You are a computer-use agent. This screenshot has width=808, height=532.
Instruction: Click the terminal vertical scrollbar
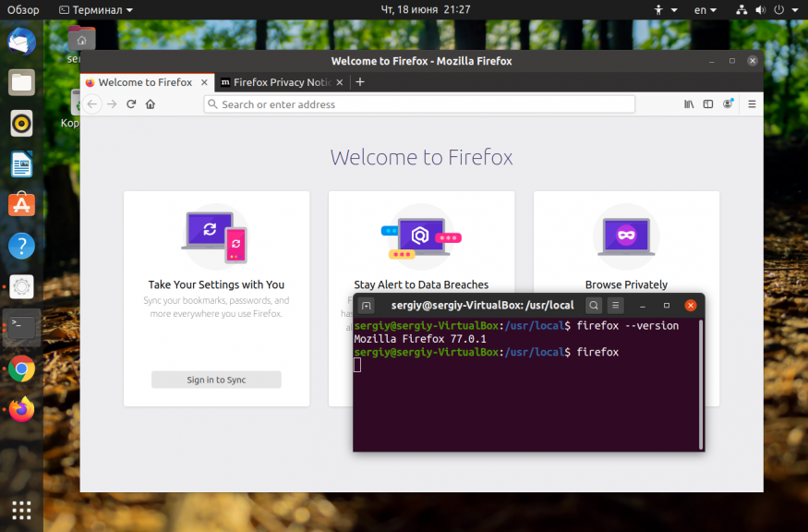pyautogui.click(x=701, y=384)
